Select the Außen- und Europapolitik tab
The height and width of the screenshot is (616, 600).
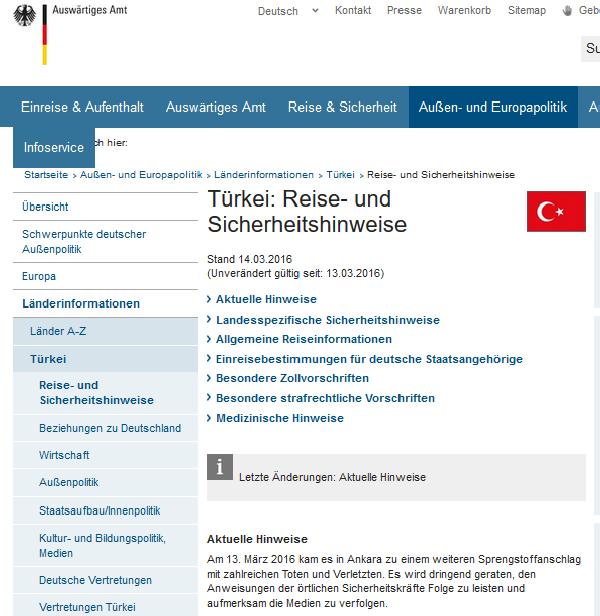pyautogui.click(x=493, y=107)
